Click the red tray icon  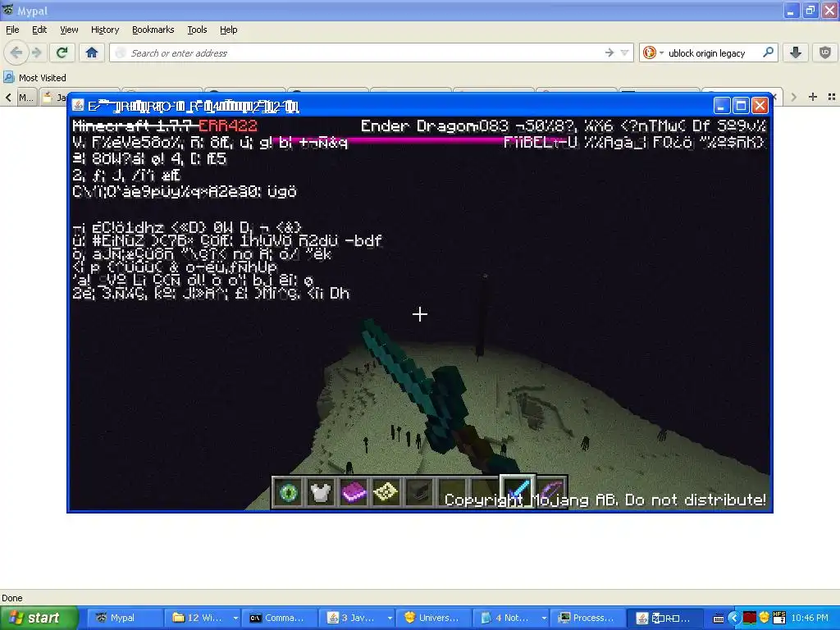[x=750, y=618]
